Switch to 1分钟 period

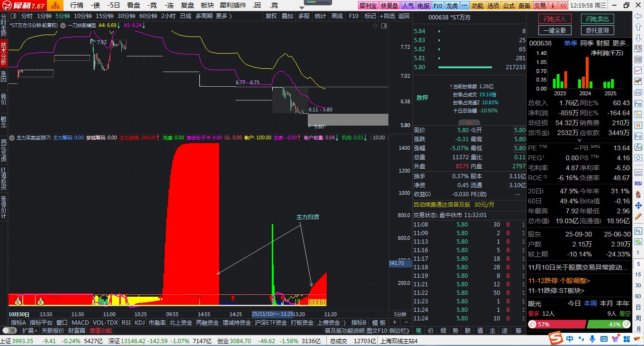click(x=45, y=16)
